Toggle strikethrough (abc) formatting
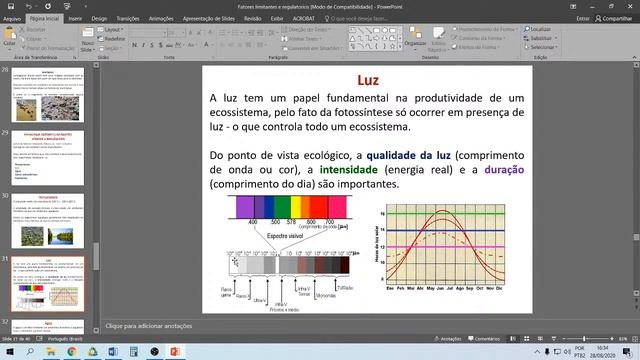Screen dimensions: 640x360 coord(169,45)
